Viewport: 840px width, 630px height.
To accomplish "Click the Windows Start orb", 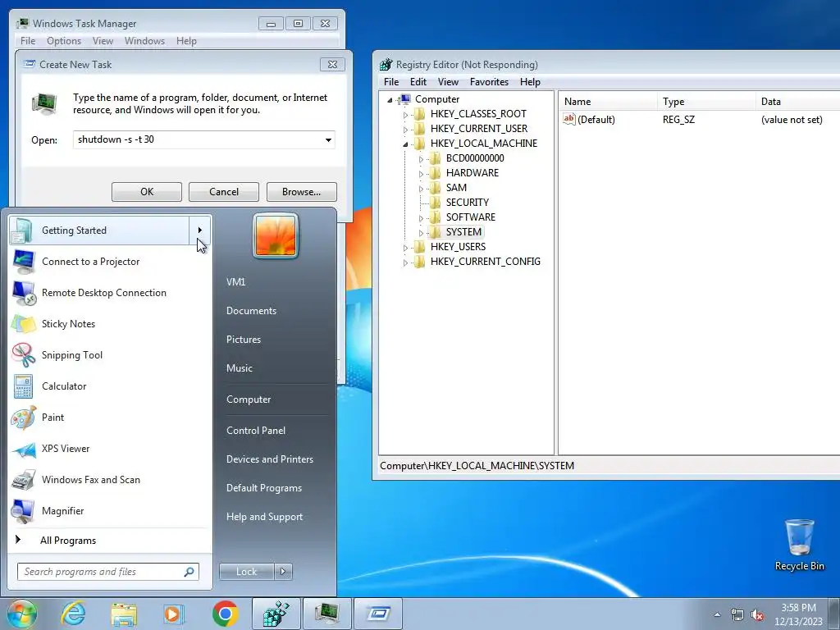I will pyautogui.click(x=22, y=614).
